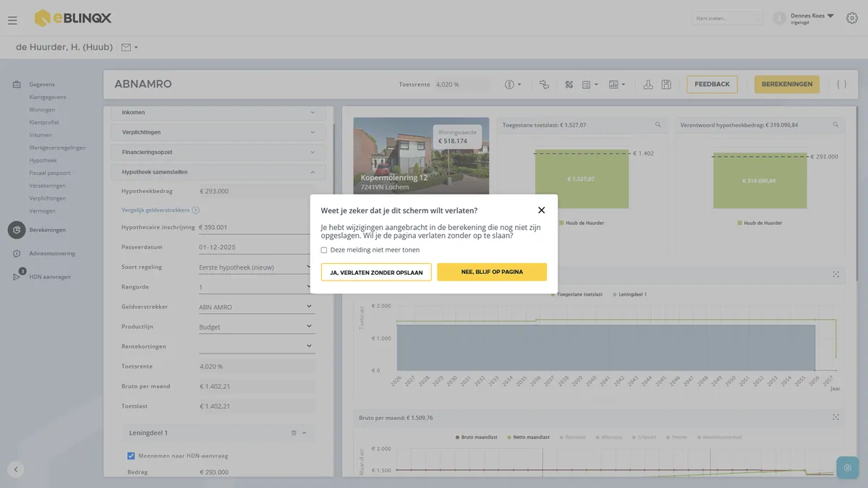The height and width of the screenshot is (488, 868).
Task: Delete Leningdeel 1 with trash icon
Action: 294,433
